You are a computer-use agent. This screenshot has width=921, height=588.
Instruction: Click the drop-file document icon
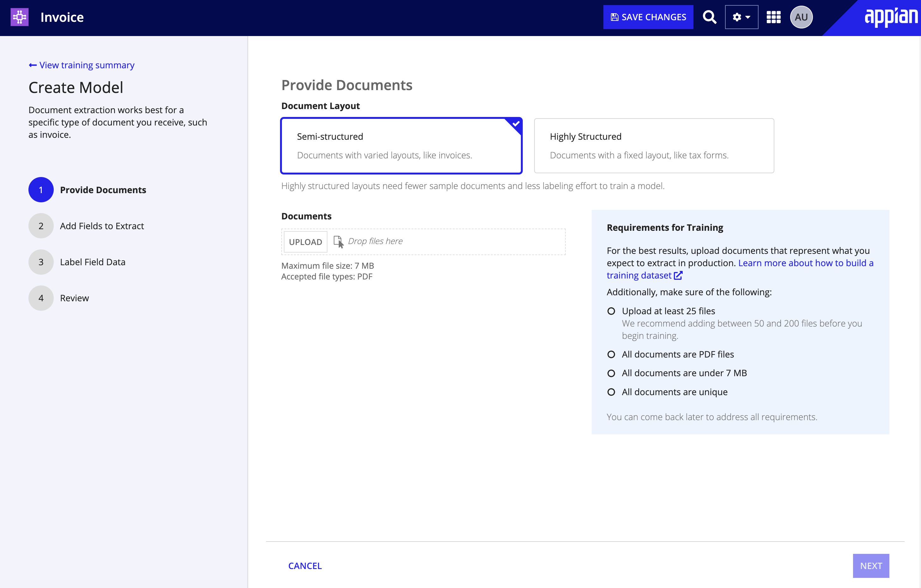[338, 242]
